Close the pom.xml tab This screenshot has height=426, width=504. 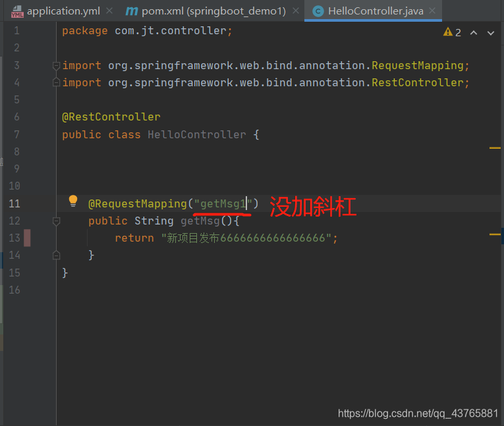click(296, 11)
